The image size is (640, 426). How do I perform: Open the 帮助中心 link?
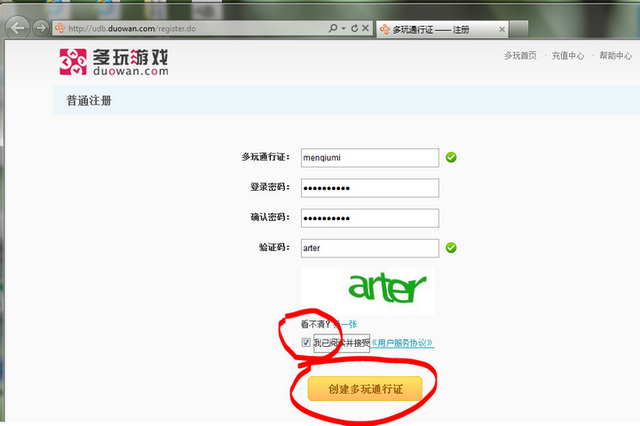click(615, 55)
